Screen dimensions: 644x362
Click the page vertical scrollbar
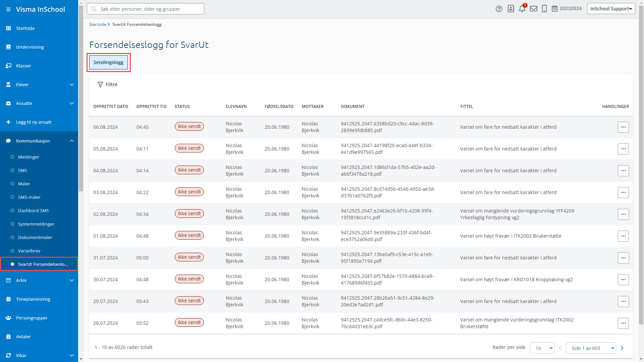[x=641, y=164]
